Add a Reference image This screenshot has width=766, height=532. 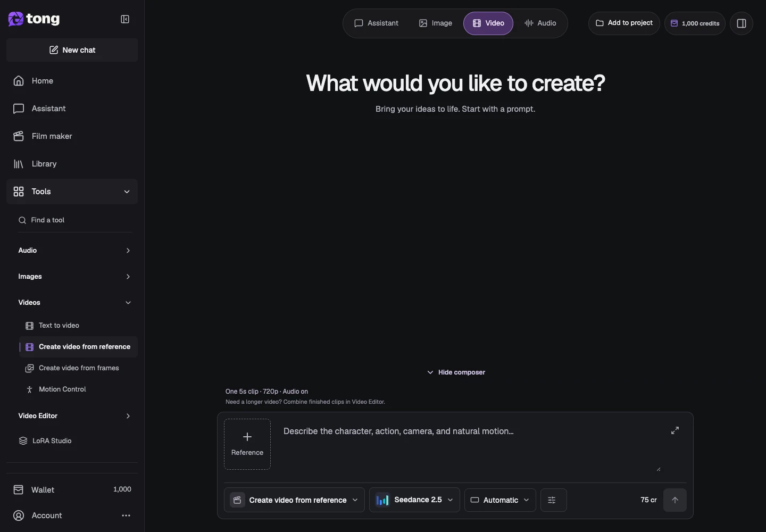point(247,444)
